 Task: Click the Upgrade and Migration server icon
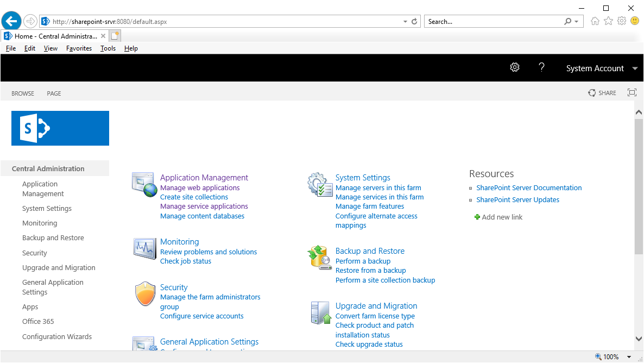pyautogui.click(x=320, y=313)
